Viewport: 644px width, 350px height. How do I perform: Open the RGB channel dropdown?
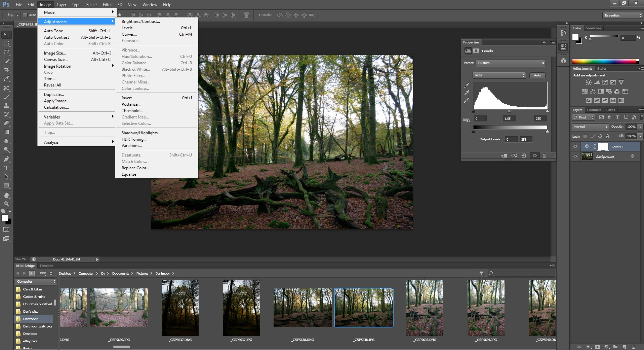(499, 75)
